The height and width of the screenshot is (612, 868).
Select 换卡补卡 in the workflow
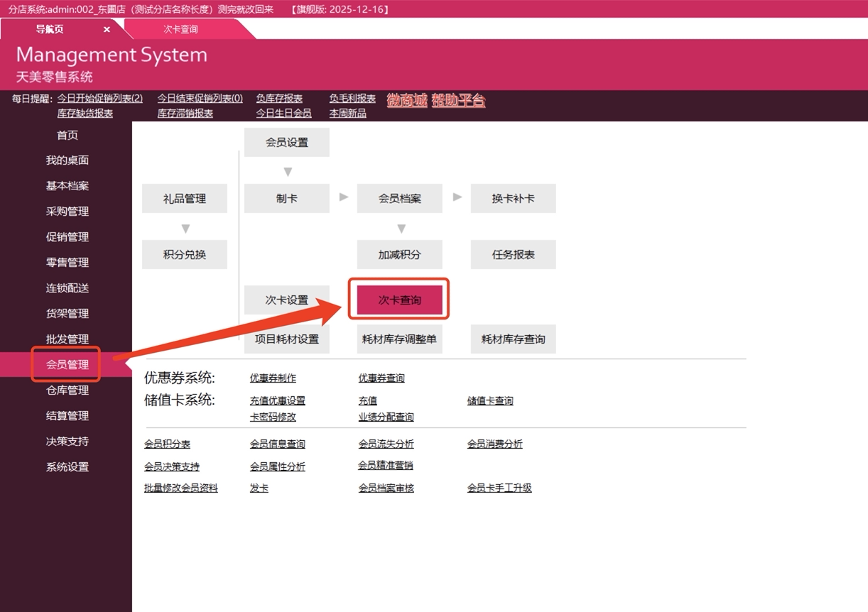coord(513,199)
